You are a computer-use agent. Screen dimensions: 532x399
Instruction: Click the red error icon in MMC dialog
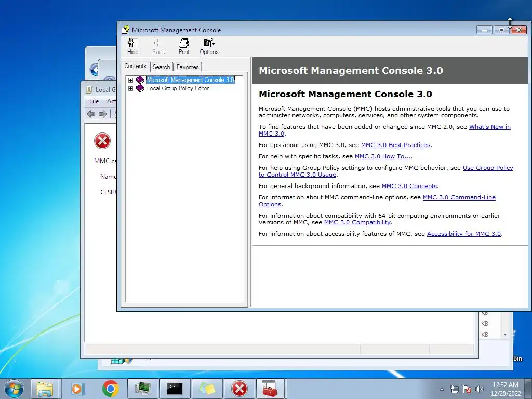coord(102,141)
